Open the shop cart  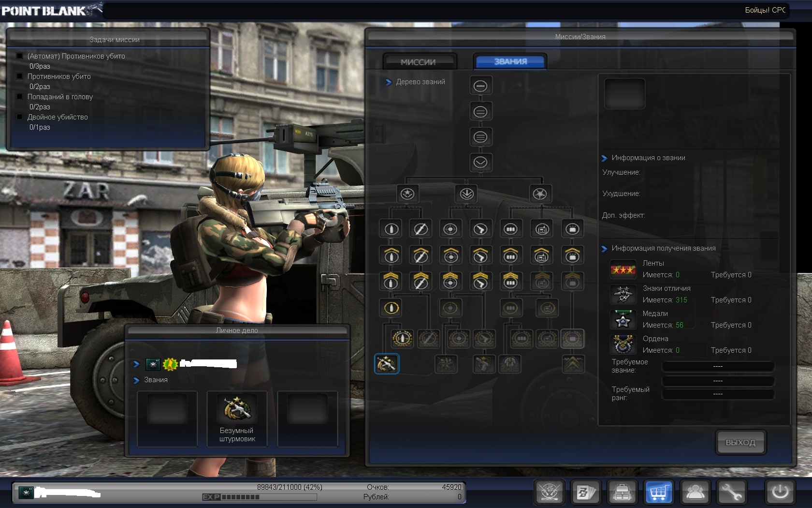pyautogui.click(x=659, y=493)
